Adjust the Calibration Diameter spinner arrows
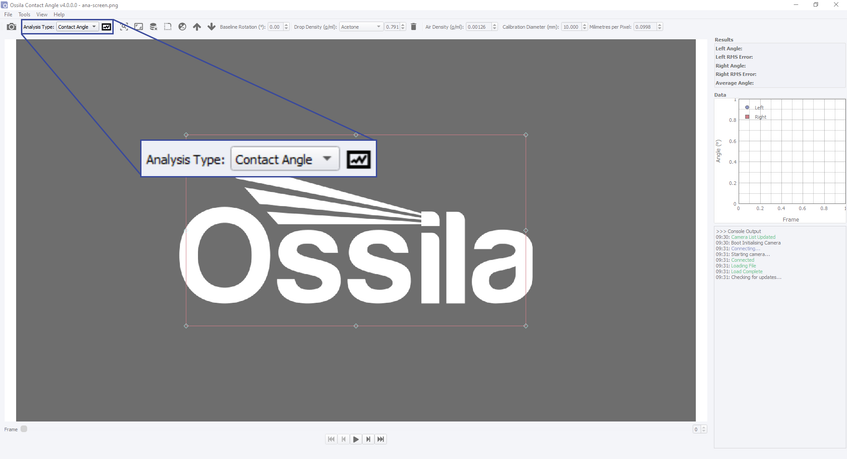847x459 pixels. 584,26
